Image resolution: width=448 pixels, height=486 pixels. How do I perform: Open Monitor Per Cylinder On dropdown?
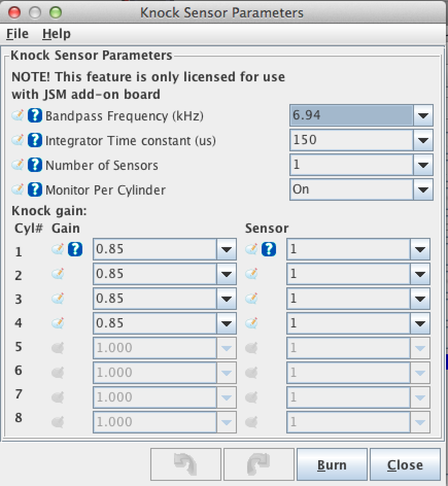point(423,189)
